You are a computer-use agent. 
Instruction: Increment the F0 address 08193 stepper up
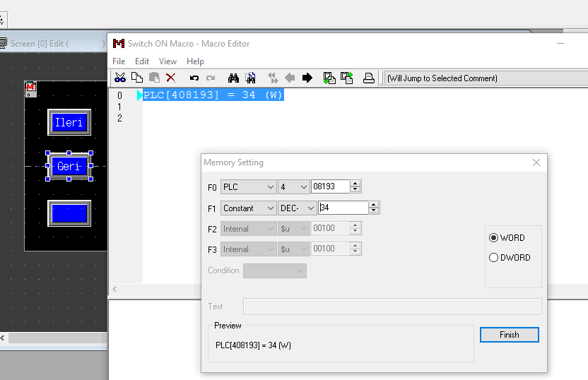point(355,184)
